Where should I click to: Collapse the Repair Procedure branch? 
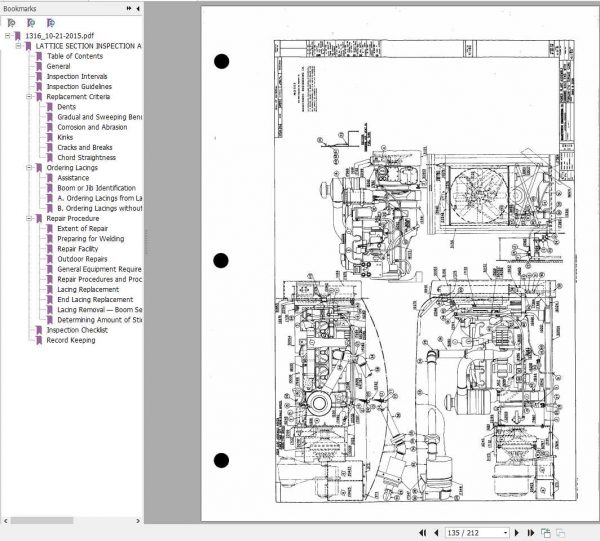coord(29,218)
